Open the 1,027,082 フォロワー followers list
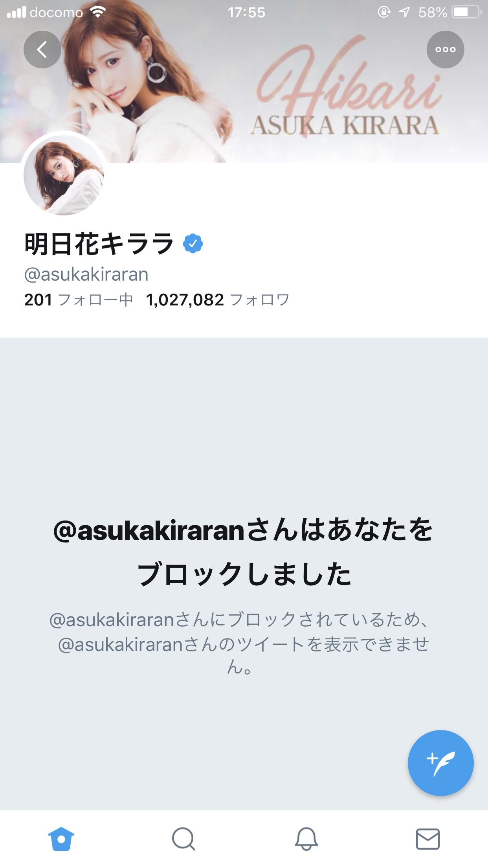 [218, 300]
